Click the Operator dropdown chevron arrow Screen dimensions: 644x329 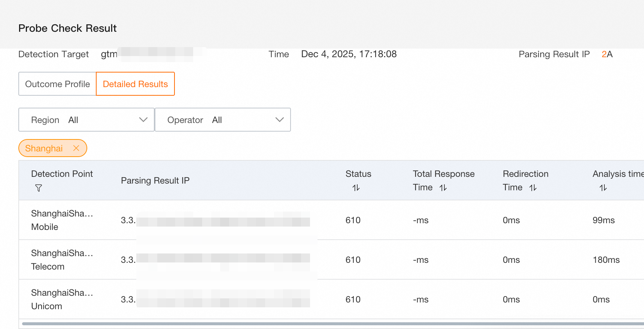pyautogui.click(x=280, y=120)
